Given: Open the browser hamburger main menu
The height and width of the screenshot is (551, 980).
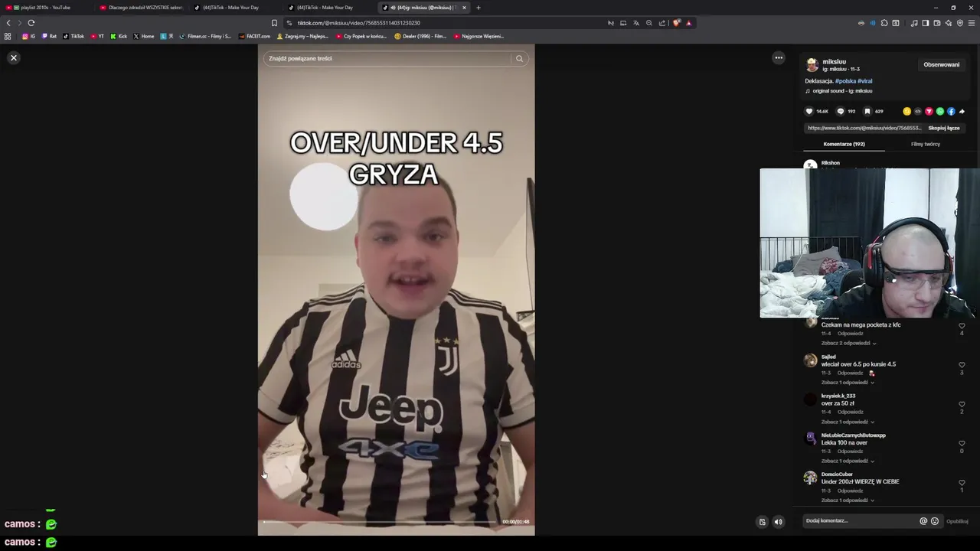Looking at the screenshot, I should pyautogui.click(x=972, y=23).
